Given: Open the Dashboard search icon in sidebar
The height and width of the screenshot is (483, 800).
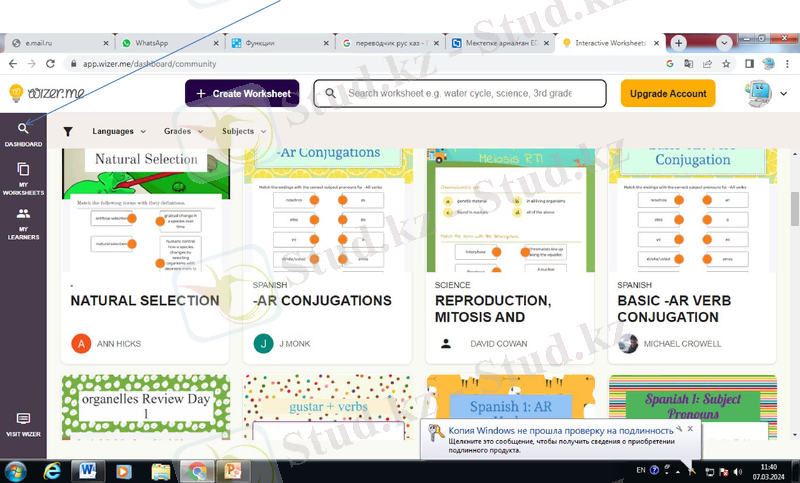Looking at the screenshot, I should point(23,129).
